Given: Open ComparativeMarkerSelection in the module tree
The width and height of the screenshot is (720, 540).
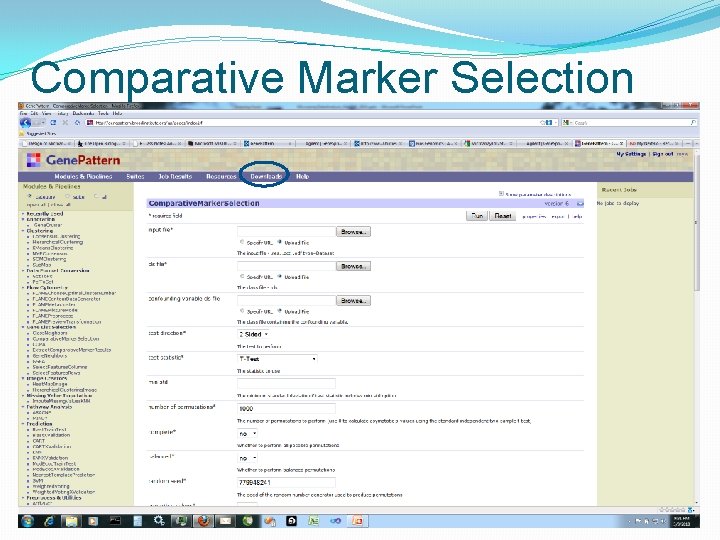Looking at the screenshot, I should [x=66, y=339].
